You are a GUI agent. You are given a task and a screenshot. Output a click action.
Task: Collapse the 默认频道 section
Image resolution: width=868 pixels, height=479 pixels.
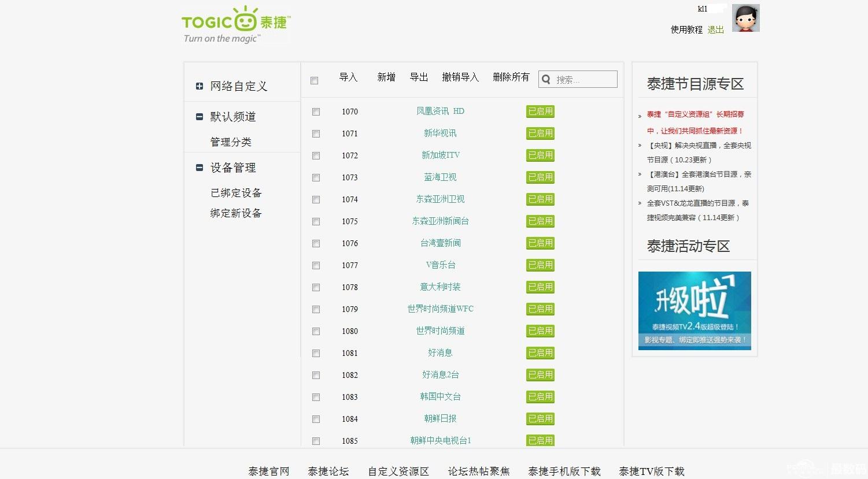[x=200, y=117]
